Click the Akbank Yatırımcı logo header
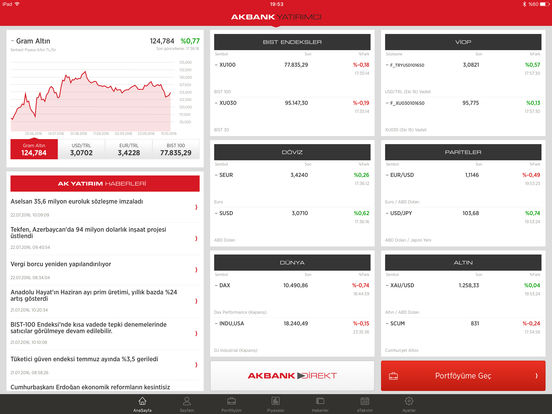Viewport: 552px width, 414px height. coord(276,17)
